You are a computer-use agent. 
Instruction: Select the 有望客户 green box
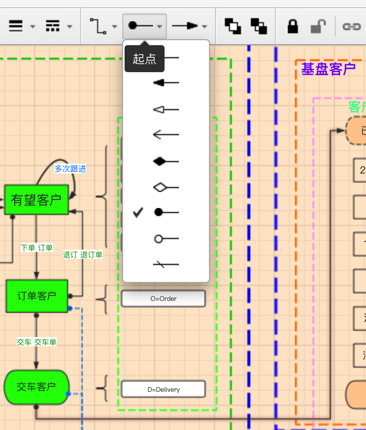point(37,200)
